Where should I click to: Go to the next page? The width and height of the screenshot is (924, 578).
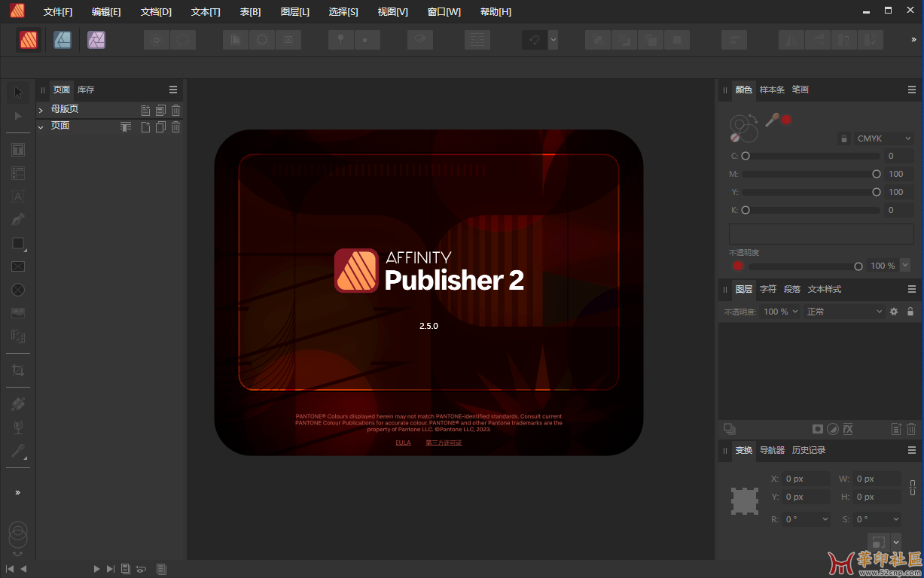coord(96,569)
